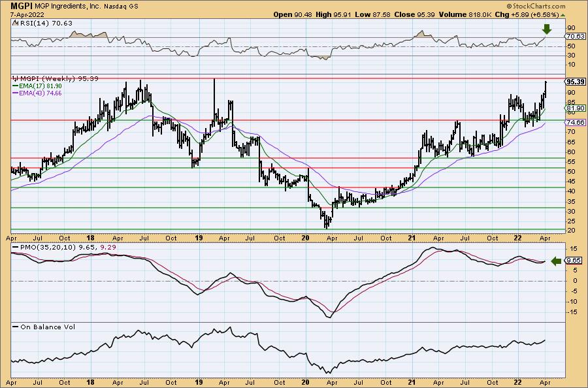Image resolution: width=588 pixels, height=388 pixels.
Task: Click the '20' year label under price chart
Action: pos(305,238)
